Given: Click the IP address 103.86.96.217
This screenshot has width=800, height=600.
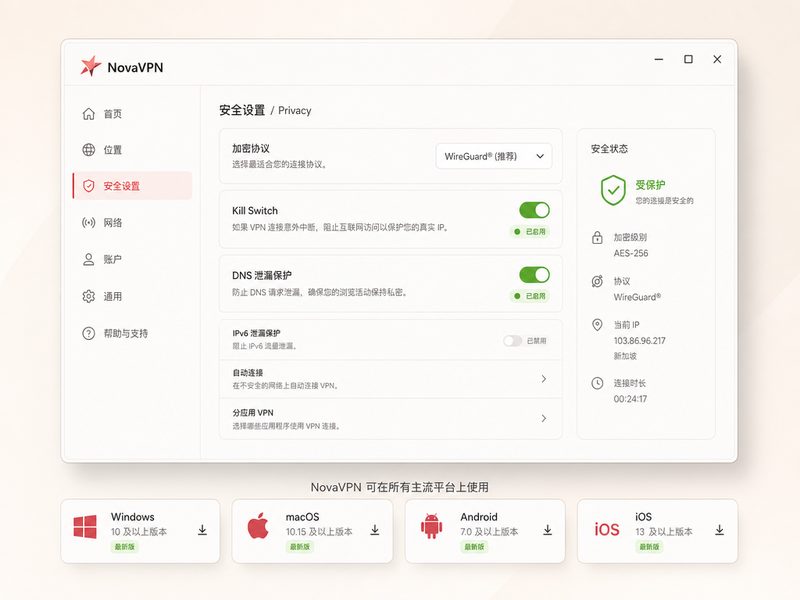Looking at the screenshot, I should (639, 340).
